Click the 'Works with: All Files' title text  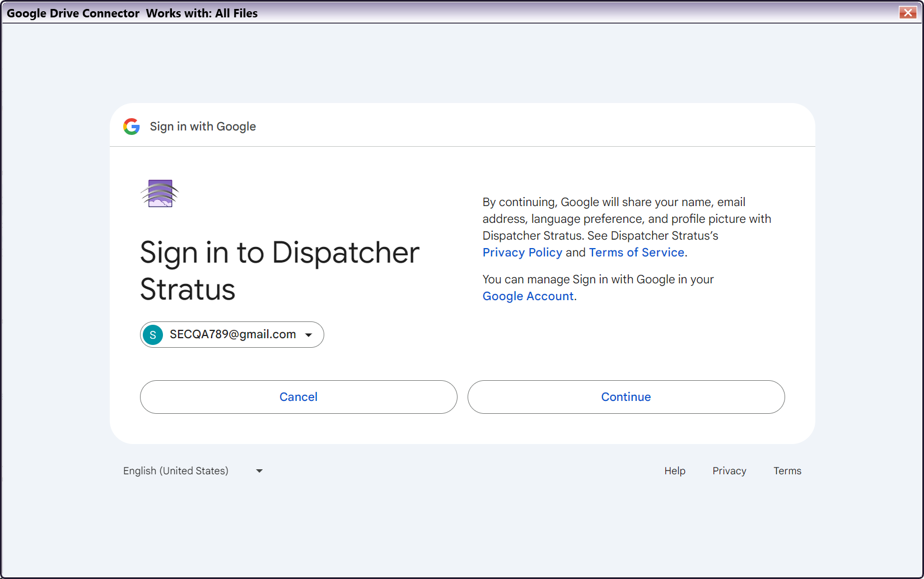[x=202, y=13]
